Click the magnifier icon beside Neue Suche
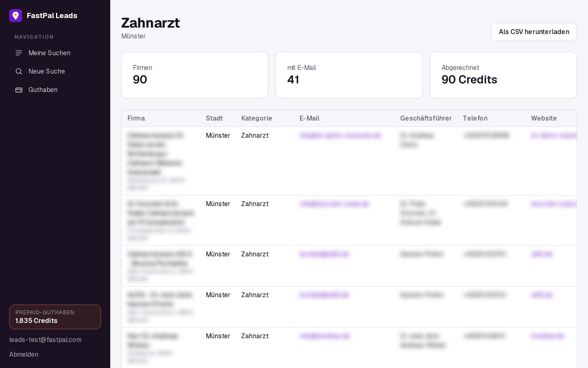588x368 pixels. click(19, 71)
